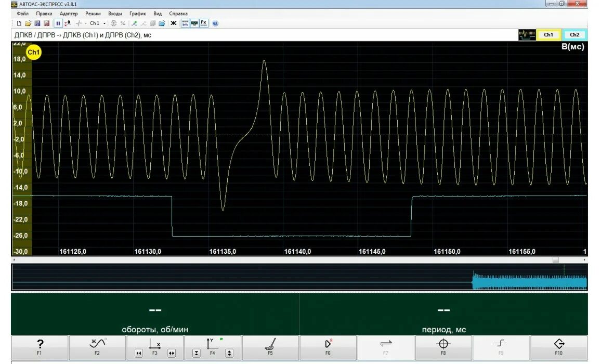Click the red floppy save icon
This screenshot has width=601, height=364.
click(46, 23)
